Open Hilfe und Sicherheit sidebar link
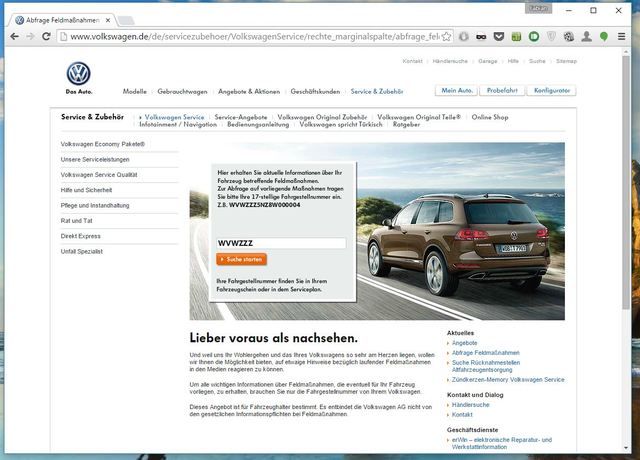640x460 pixels. point(86,190)
